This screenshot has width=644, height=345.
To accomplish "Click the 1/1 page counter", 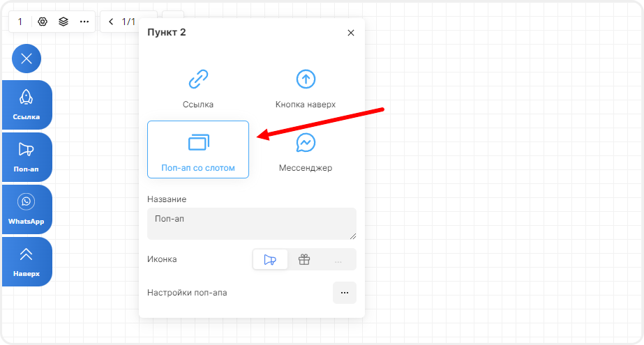I will pos(128,22).
